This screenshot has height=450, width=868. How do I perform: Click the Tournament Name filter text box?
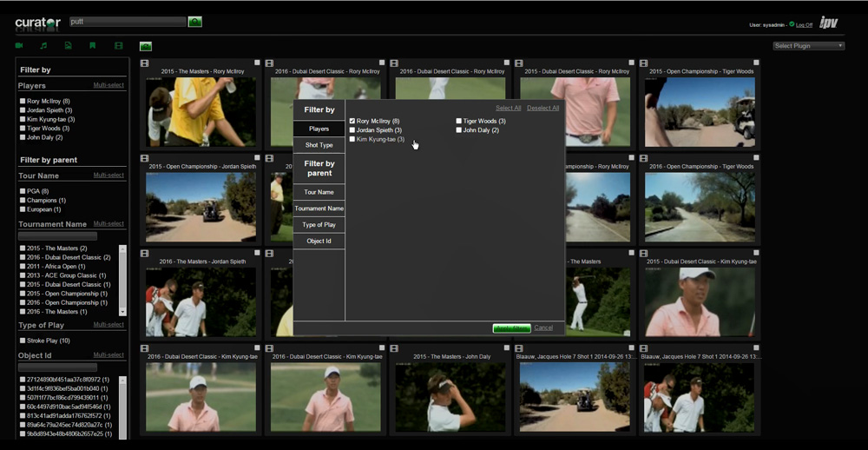(x=57, y=236)
